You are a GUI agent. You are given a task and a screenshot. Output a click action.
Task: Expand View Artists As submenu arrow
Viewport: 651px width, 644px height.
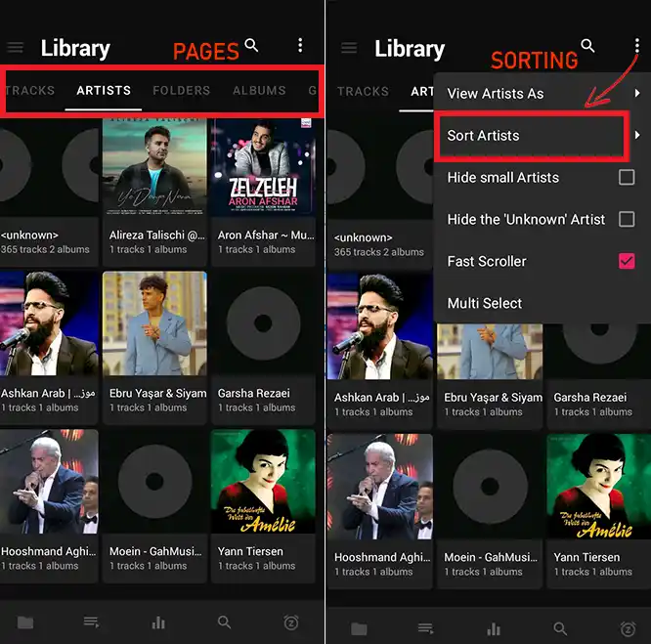pyautogui.click(x=637, y=94)
